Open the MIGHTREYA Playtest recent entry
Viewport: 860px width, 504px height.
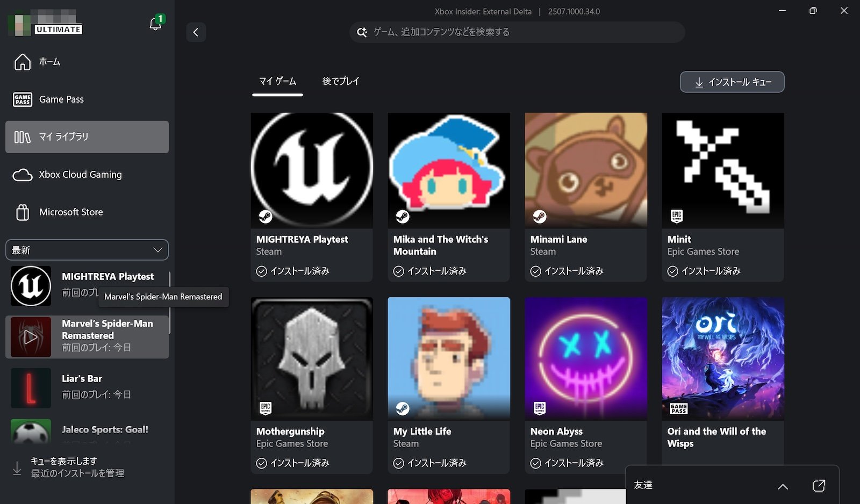point(87,285)
